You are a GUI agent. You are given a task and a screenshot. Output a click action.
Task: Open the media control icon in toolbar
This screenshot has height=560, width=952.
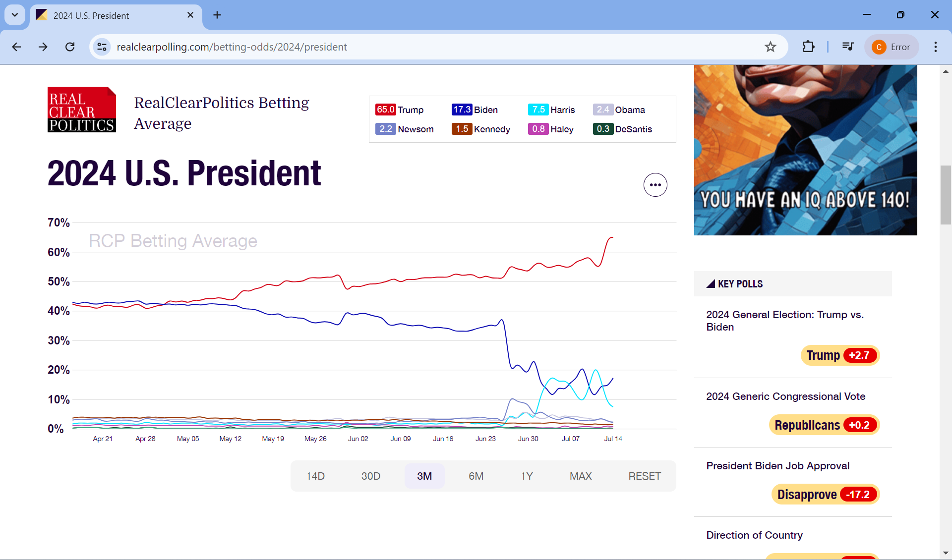pyautogui.click(x=848, y=47)
